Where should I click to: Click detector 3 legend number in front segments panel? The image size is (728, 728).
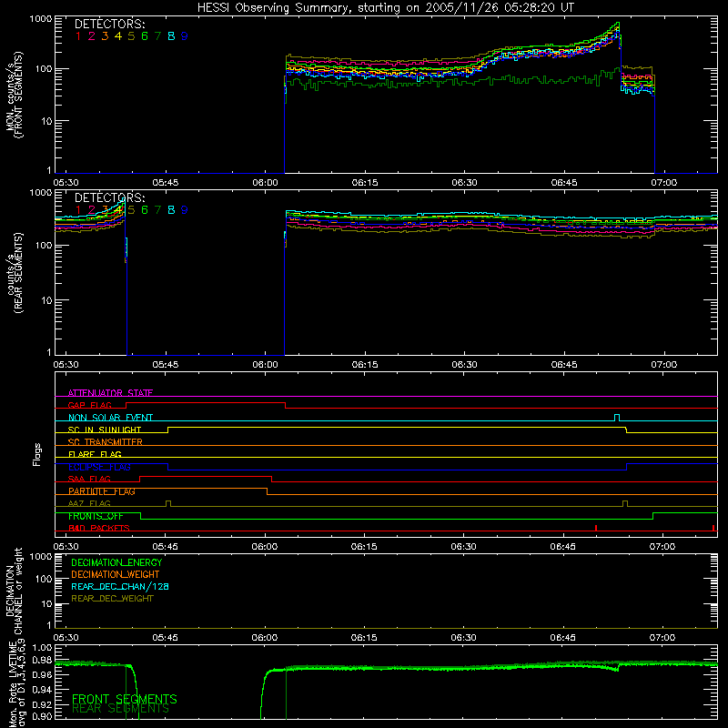tap(105, 36)
